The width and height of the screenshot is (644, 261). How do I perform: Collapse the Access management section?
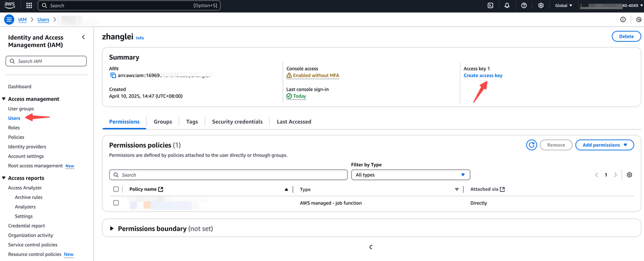pyautogui.click(x=4, y=99)
